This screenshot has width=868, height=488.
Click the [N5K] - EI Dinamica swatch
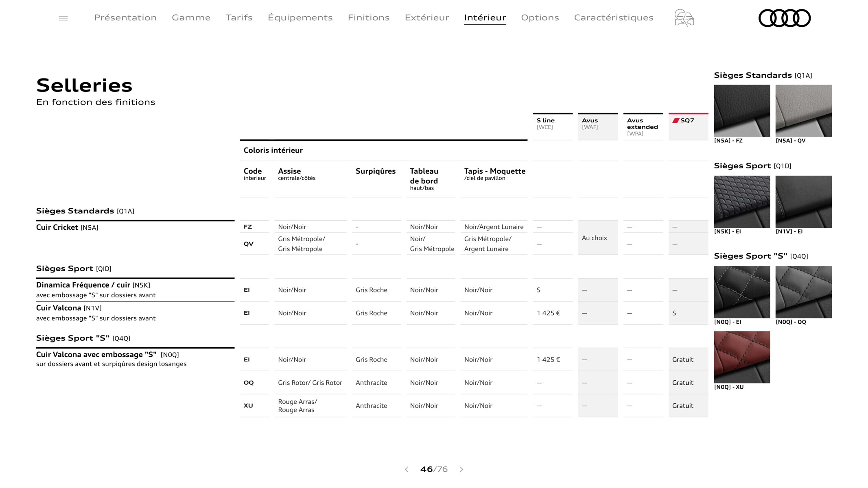coord(742,202)
